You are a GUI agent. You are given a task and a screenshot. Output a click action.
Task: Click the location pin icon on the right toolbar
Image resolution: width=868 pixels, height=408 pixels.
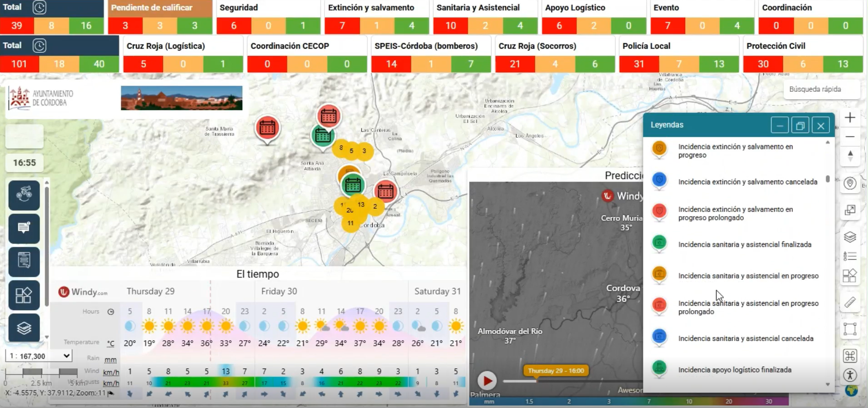click(x=850, y=183)
